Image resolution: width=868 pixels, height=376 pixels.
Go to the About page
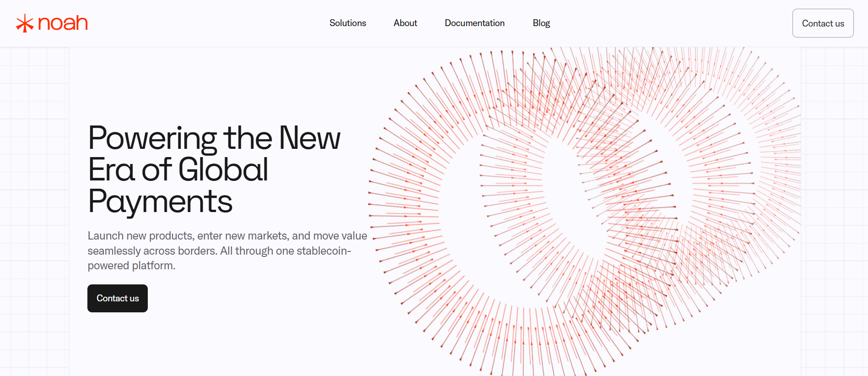pos(405,23)
